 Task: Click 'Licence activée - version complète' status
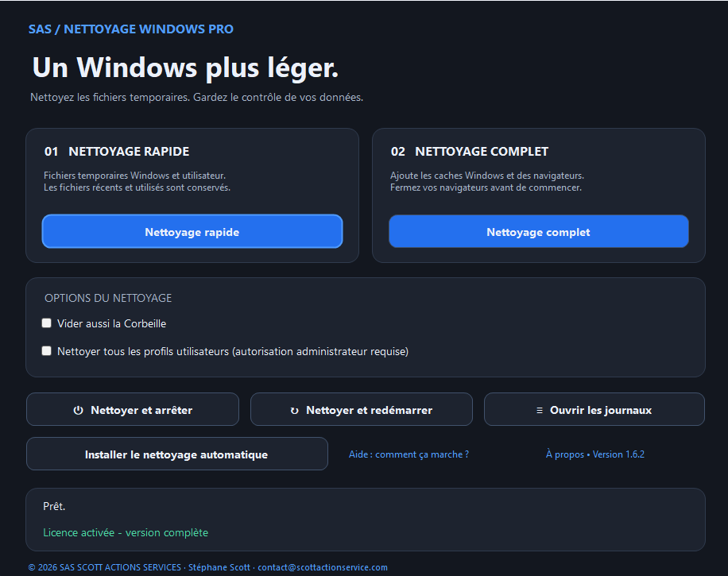pos(126,532)
